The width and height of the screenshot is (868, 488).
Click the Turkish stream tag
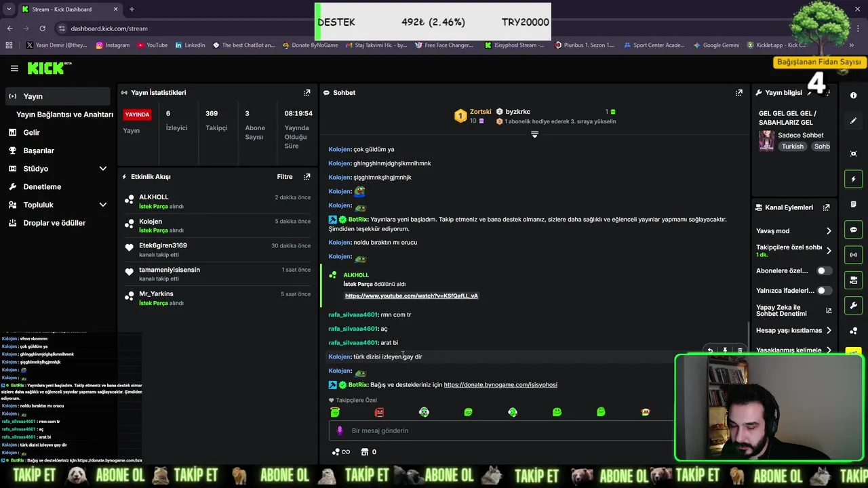coord(792,146)
